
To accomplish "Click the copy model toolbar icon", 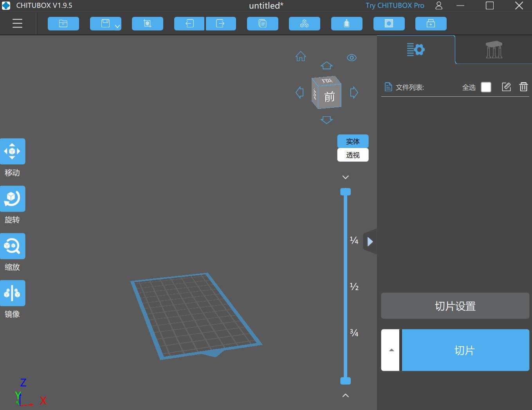I will 262,23.
